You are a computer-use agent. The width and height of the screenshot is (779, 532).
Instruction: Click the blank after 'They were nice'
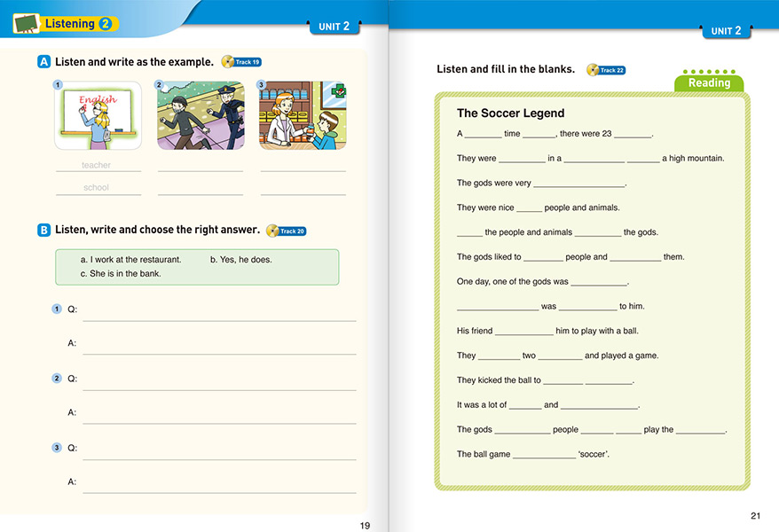coord(529,209)
